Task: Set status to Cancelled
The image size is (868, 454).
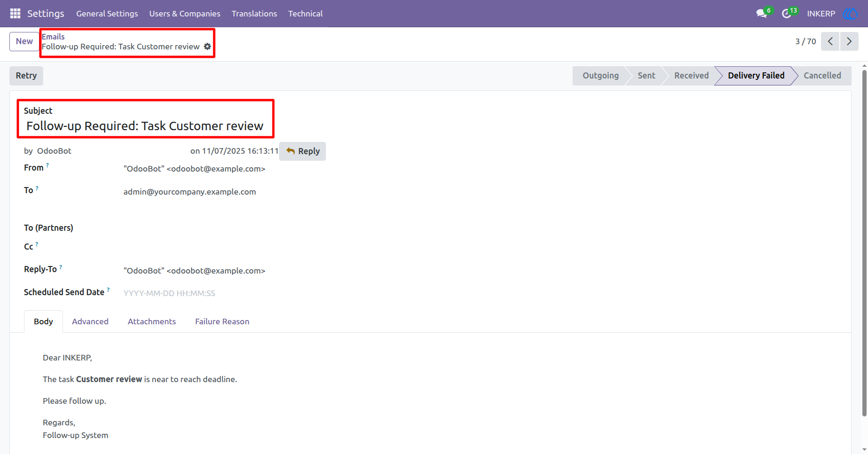Action: pos(822,76)
